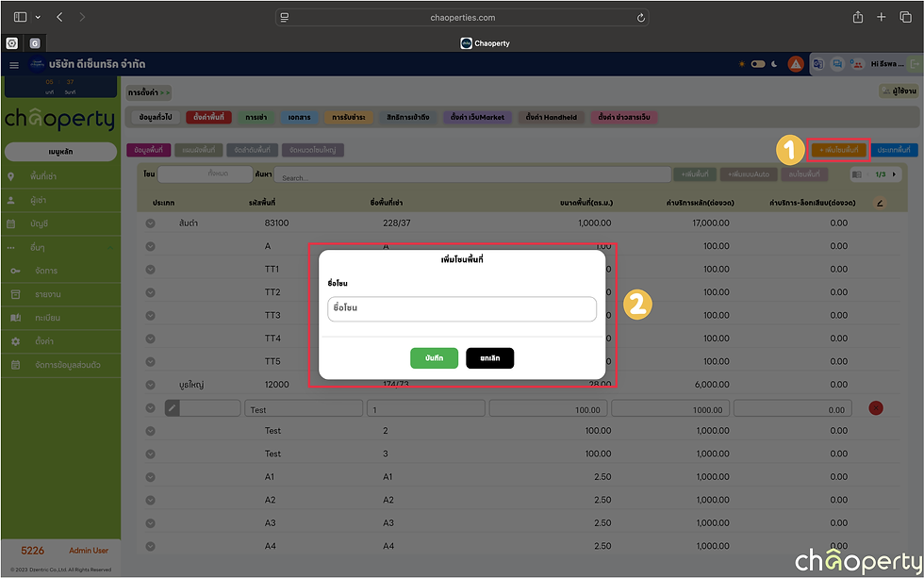Switch to การเช่า tab
The height and width of the screenshot is (578, 924).
click(256, 117)
